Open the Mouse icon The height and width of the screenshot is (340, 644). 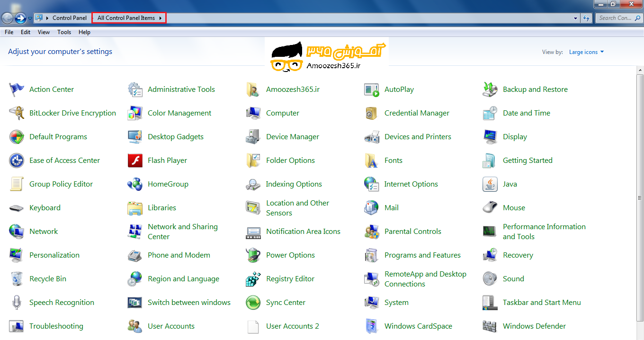click(490, 208)
